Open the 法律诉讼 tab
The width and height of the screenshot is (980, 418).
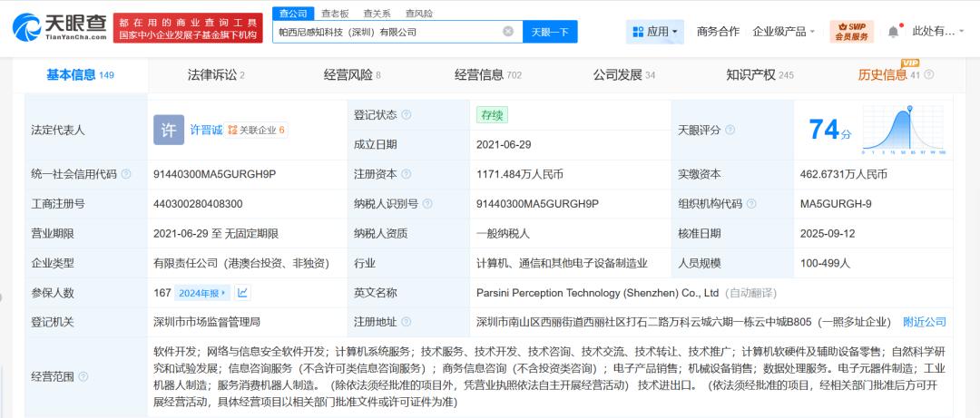[x=216, y=75]
